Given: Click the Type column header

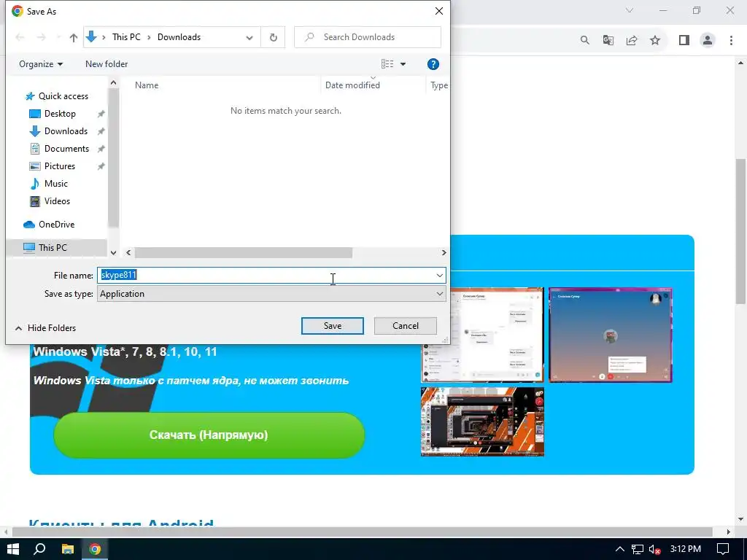Looking at the screenshot, I should (438, 85).
